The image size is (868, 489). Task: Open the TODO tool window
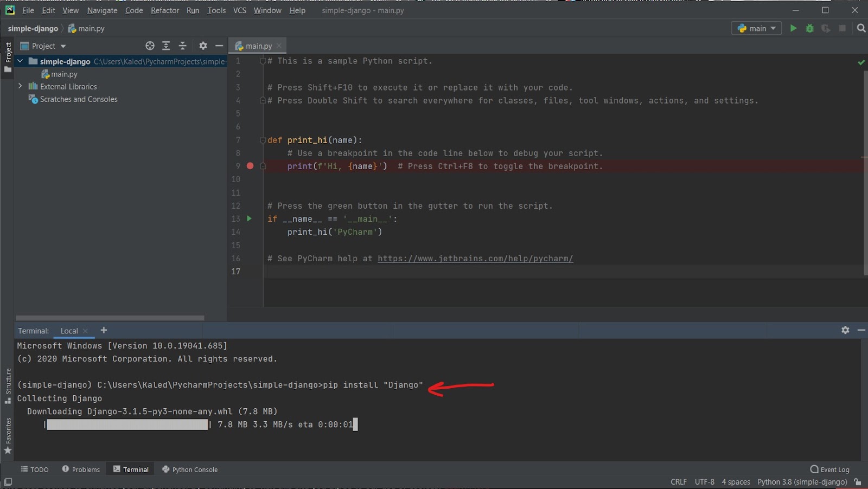[x=35, y=469]
